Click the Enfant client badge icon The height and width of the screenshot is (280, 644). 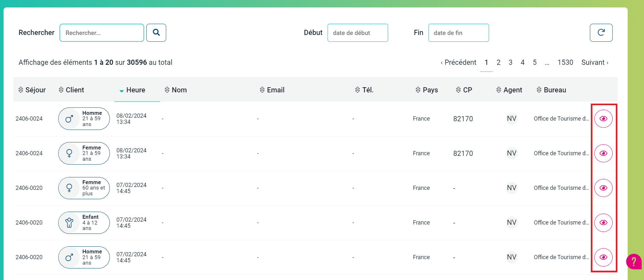coord(69,223)
